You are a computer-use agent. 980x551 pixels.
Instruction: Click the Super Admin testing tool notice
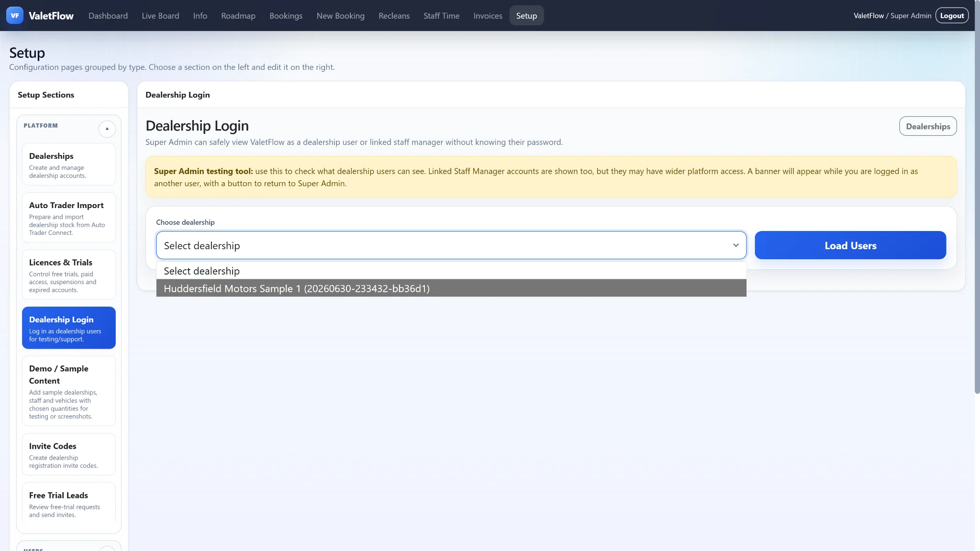point(551,177)
